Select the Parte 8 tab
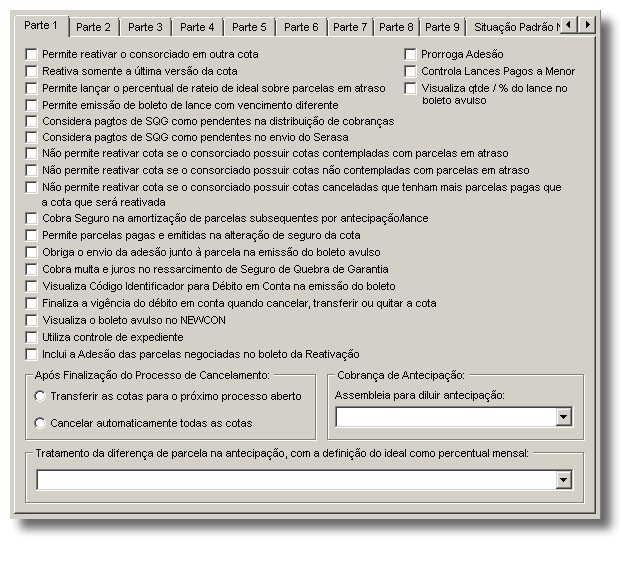This screenshot has height=569, width=621. pyautogui.click(x=396, y=27)
